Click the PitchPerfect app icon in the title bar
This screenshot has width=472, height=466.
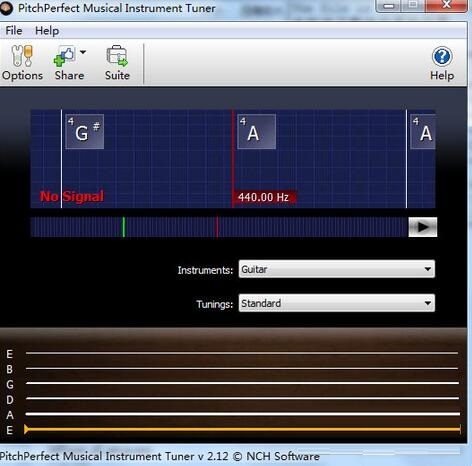pos(6,8)
